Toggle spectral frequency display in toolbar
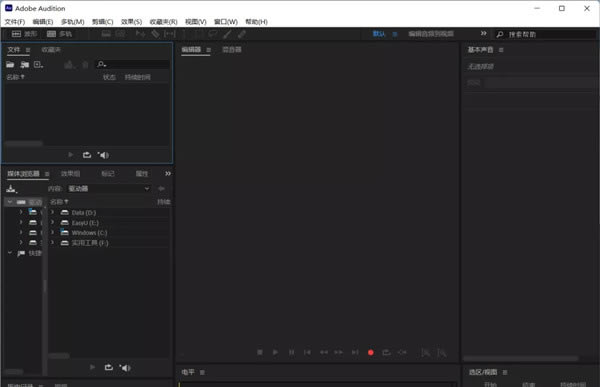 click(106, 34)
